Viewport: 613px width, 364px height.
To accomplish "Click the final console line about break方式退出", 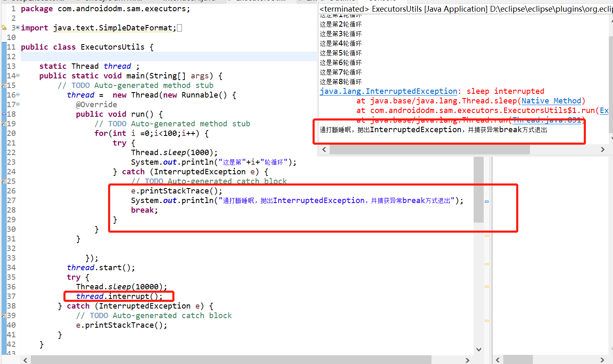I will click(434, 130).
